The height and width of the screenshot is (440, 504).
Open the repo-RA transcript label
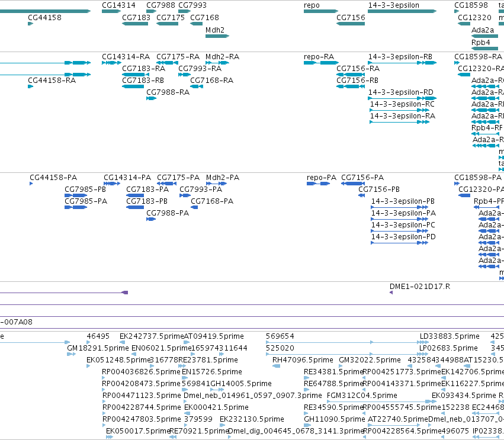click(x=319, y=57)
